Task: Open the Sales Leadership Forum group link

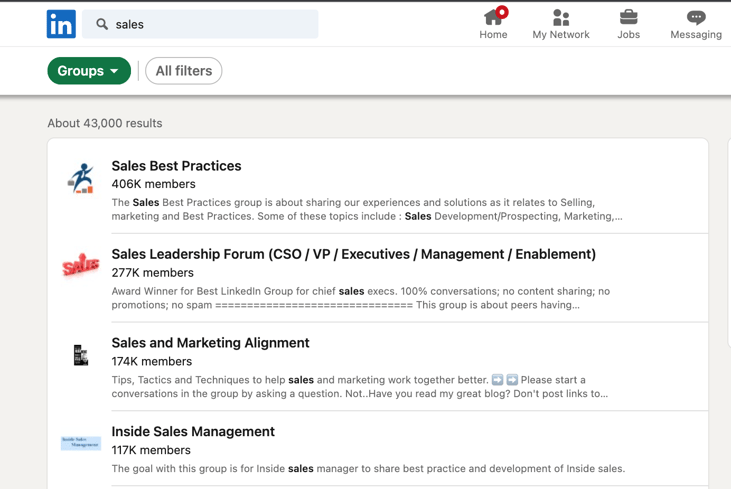Action: pyautogui.click(x=353, y=254)
